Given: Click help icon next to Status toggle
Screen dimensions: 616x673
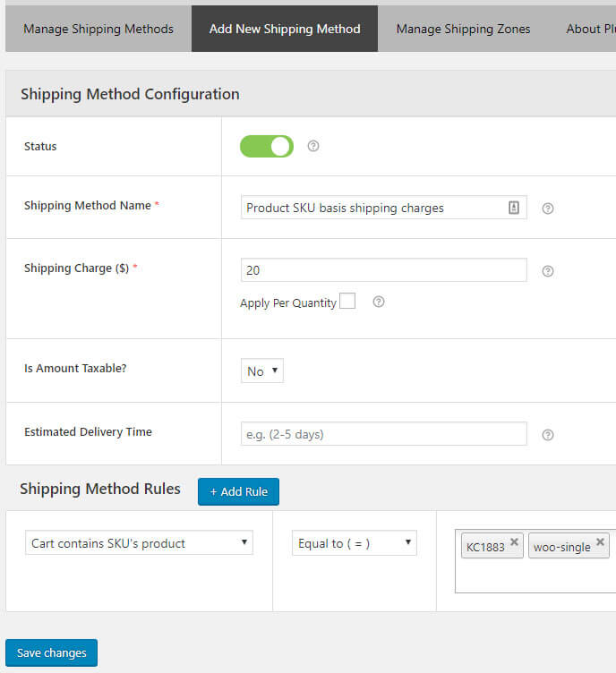Looking at the screenshot, I should 313,146.
